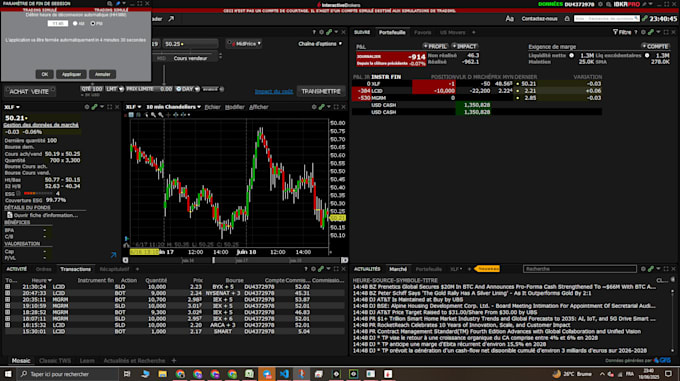This screenshot has height=381, width=680.
Task: Click the auto-logoff time input field
Action: pyautogui.click(x=58, y=23)
